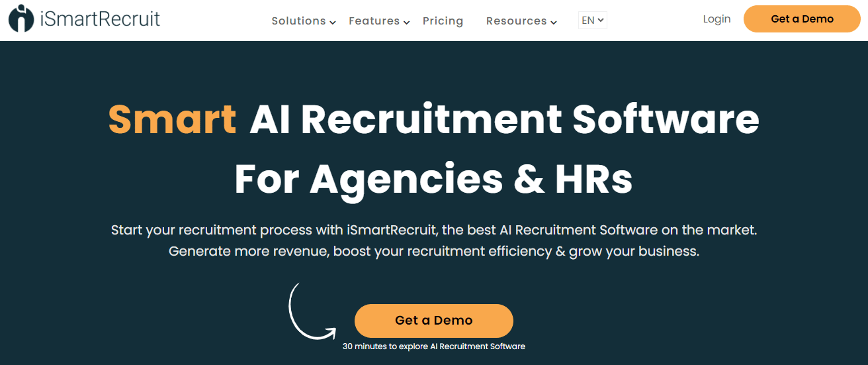868x365 pixels.
Task: Click the large Get a Demo hero button
Action: pyautogui.click(x=433, y=321)
